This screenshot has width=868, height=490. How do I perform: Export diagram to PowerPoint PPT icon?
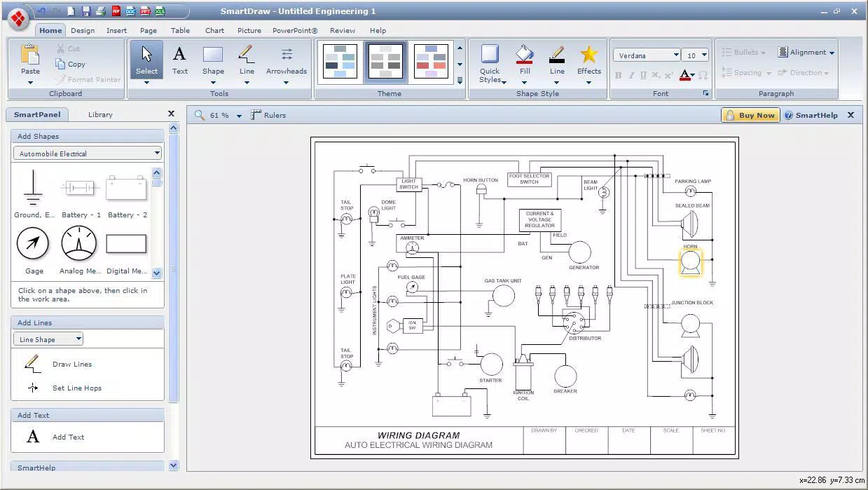(x=146, y=11)
